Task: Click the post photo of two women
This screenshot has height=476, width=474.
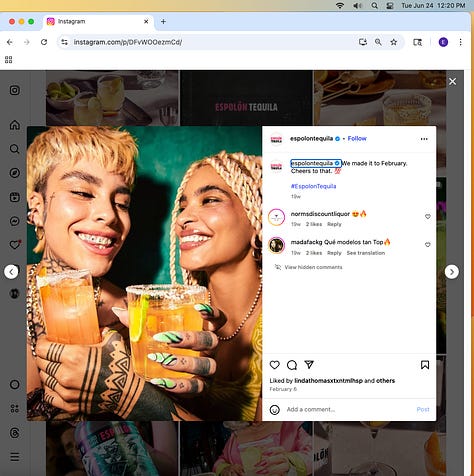Action: [144, 273]
